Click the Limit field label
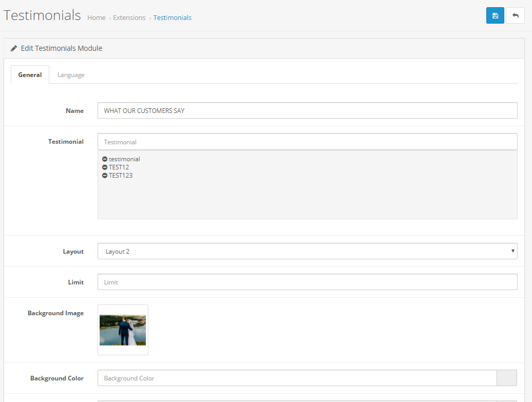 click(x=75, y=282)
